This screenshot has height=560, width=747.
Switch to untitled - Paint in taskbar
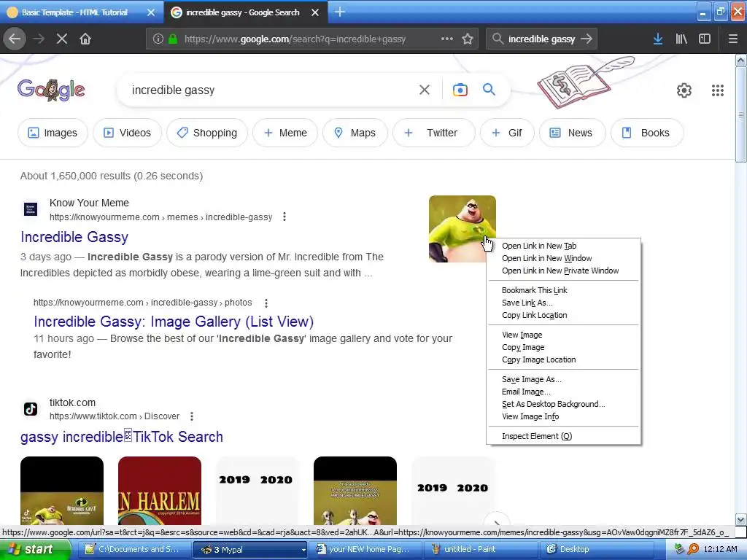[483, 549]
